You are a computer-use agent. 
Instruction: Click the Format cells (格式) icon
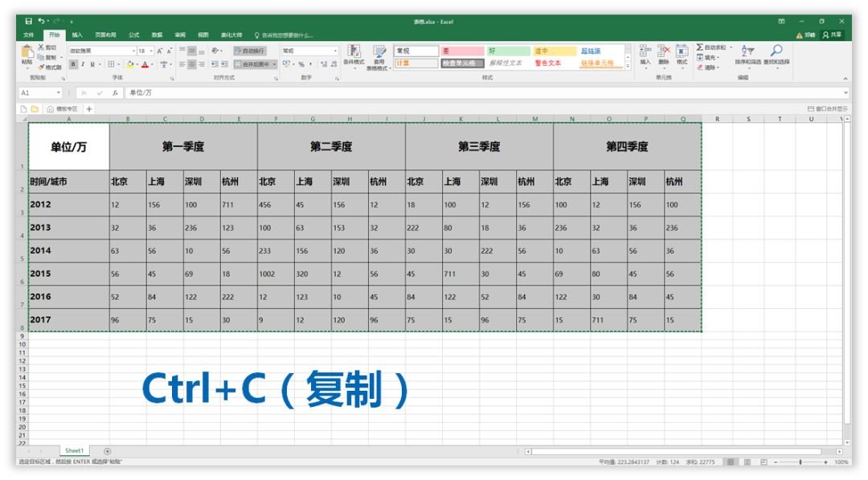coord(682,51)
